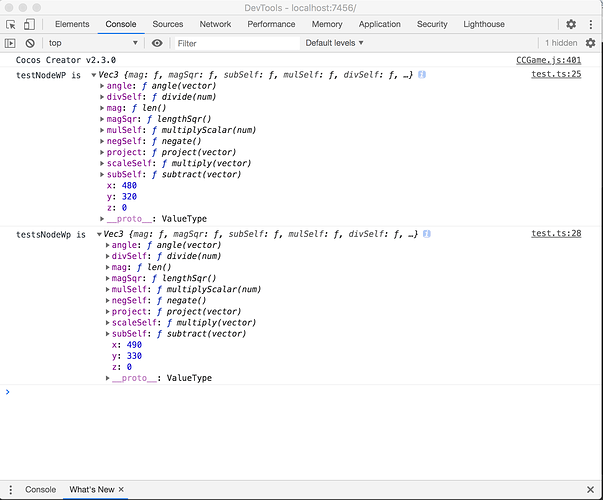Close the bottom drawer panel
Image resolution: width=603 pixels, height=500 pixels.
tap(590, 489)
